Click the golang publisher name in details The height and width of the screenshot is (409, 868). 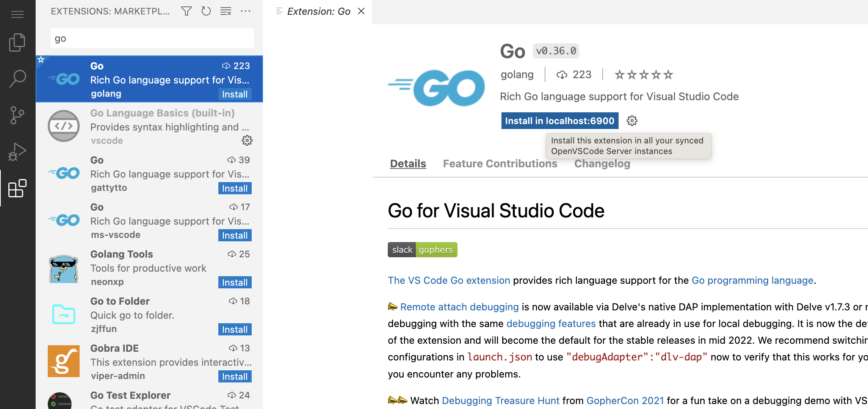point(517,74)
